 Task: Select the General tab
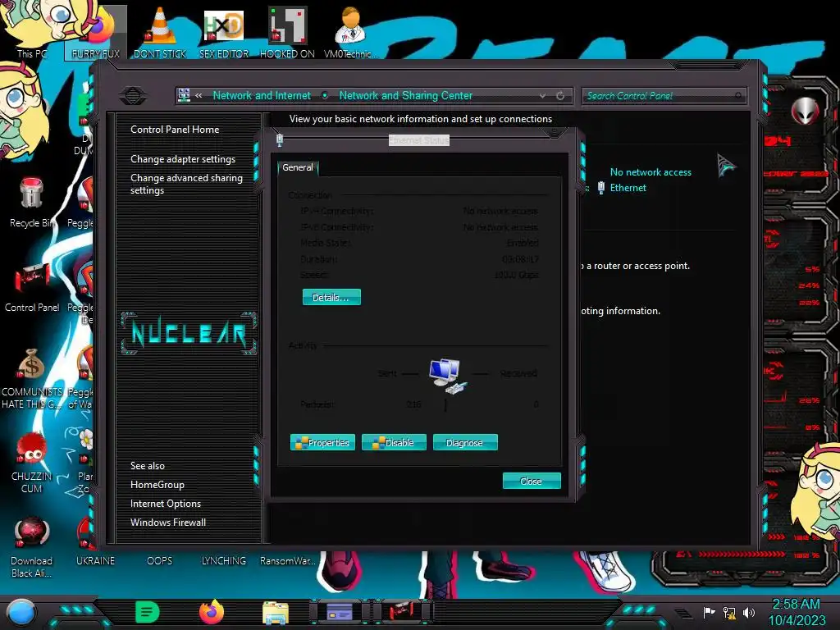(297, 167)
